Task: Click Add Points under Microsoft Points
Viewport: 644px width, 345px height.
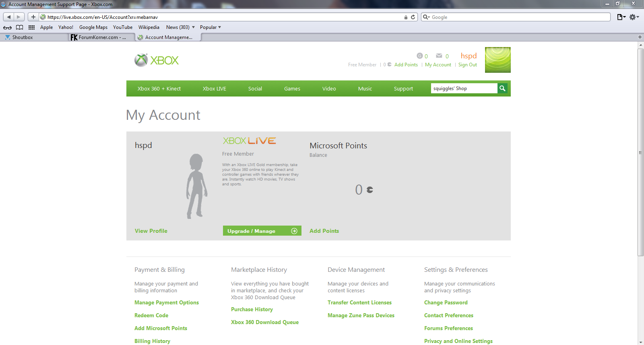Action: tap(324, 231)
